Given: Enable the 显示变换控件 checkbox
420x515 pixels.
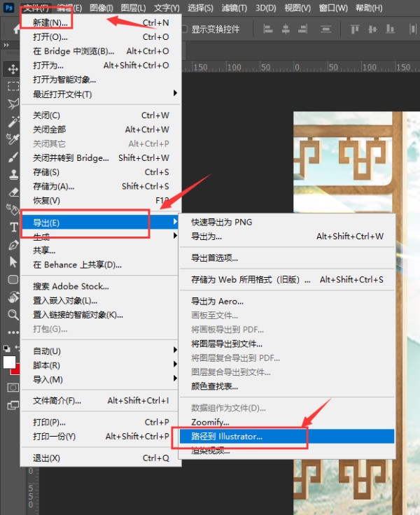Looking at the screenshot, I should point(185,29).
